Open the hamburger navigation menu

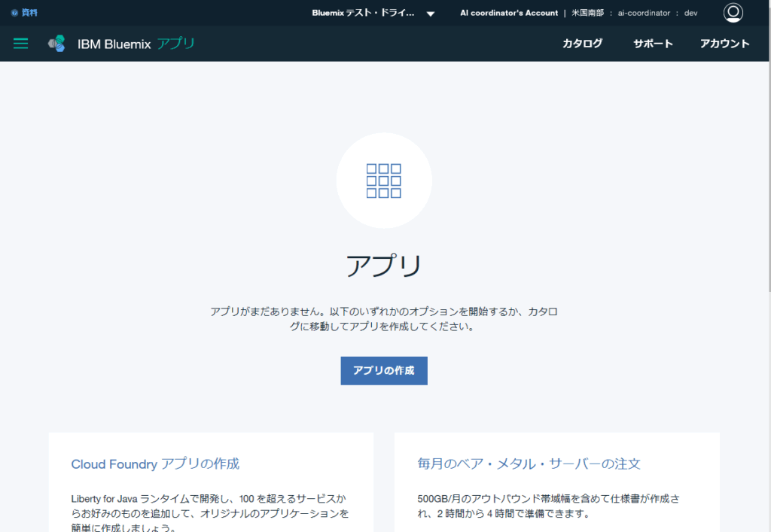[20, 43]
